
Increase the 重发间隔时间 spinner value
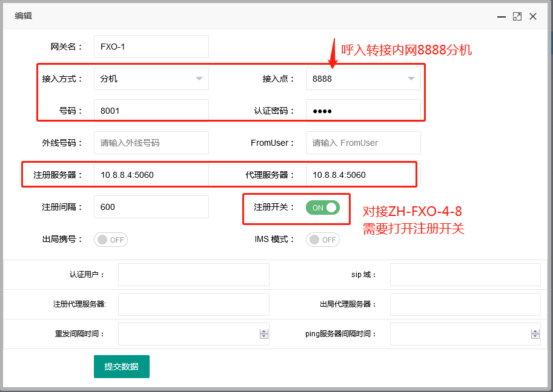[263, 331]
